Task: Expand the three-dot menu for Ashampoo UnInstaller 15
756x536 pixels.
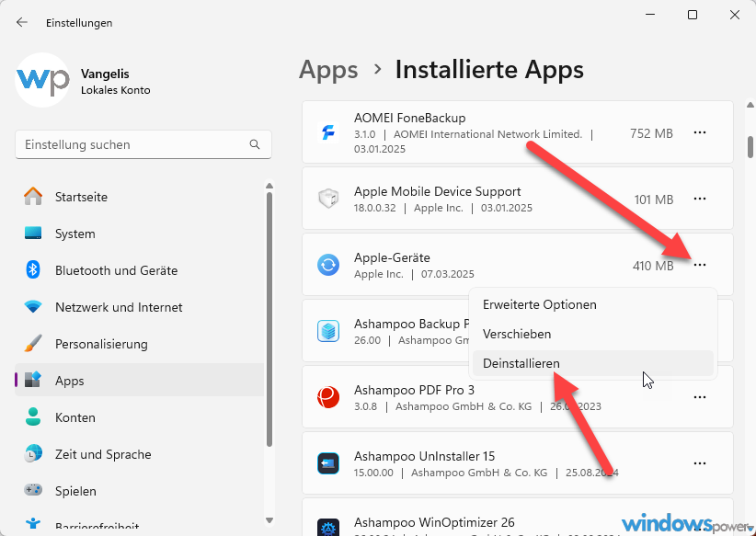Action: coord(700,463)
